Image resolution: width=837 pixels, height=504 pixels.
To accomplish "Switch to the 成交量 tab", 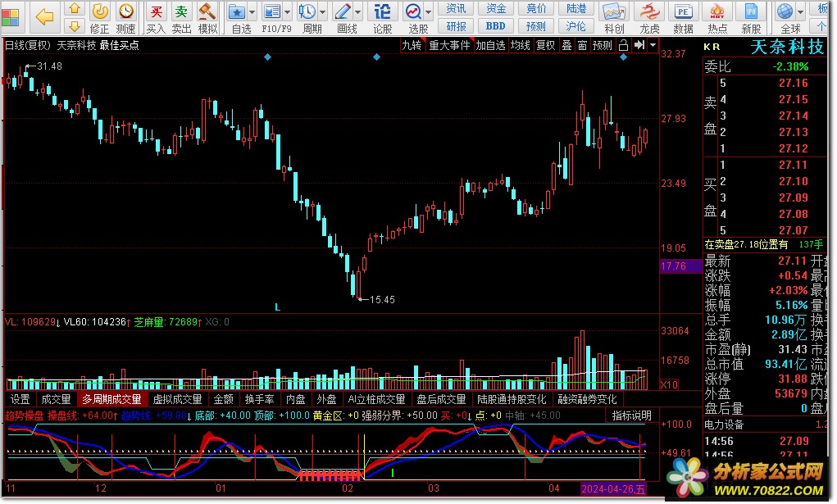I will coord(56,399).
